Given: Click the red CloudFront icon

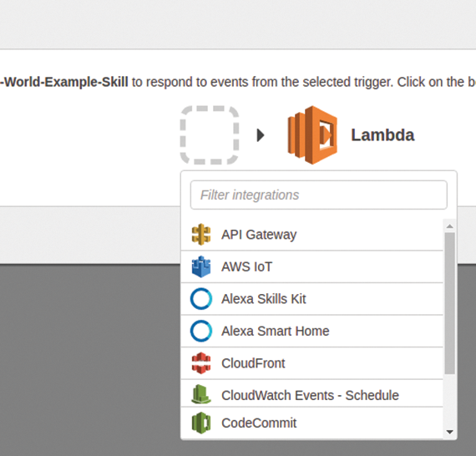Looking at the screenshot, I should coord(201,363).
